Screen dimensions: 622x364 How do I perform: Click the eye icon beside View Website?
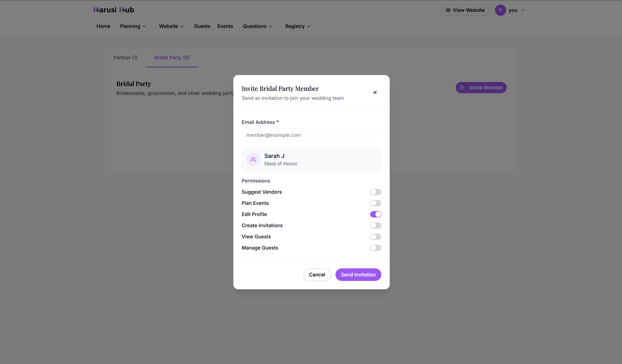coord(448,10)
